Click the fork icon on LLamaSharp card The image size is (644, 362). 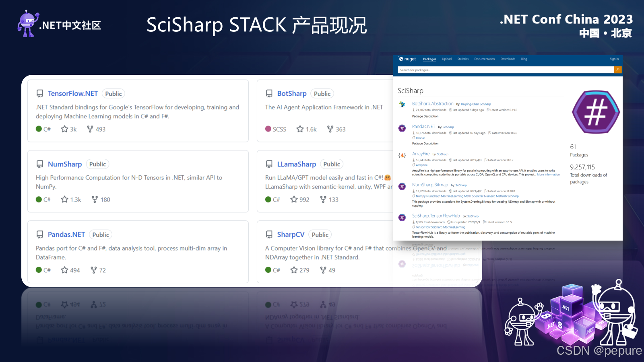click(x=323, y=199)
